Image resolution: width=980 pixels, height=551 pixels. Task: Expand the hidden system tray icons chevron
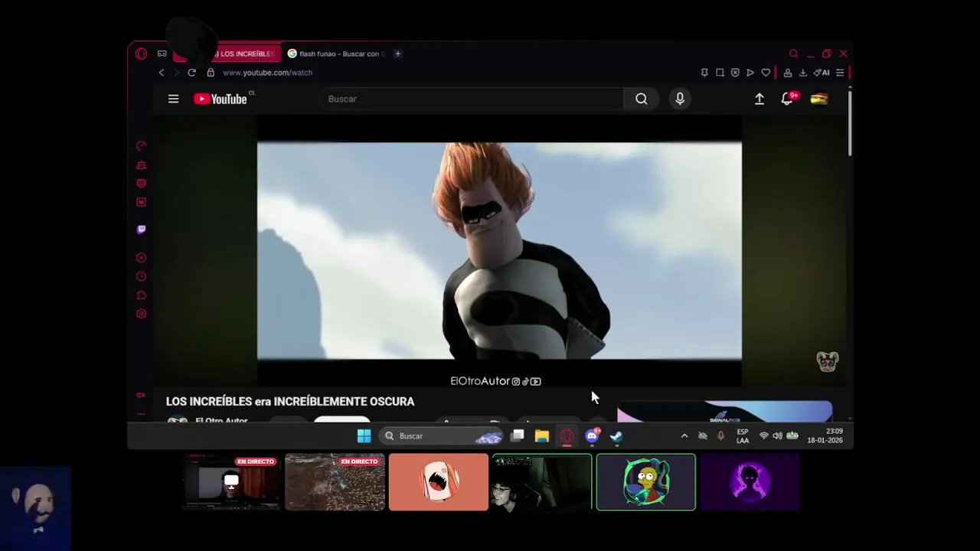(684, 436)
